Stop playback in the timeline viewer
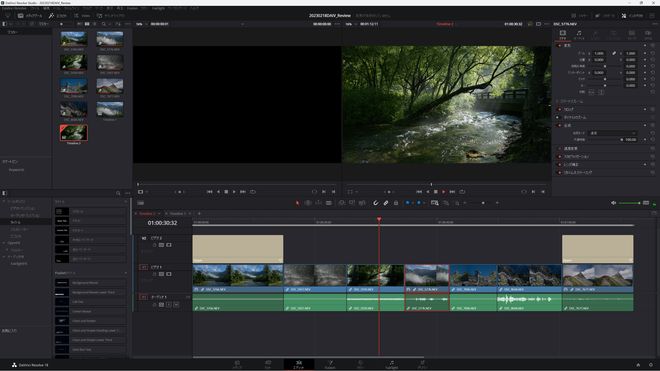This screenshot has width=660, height=371. tap(436, 192)
